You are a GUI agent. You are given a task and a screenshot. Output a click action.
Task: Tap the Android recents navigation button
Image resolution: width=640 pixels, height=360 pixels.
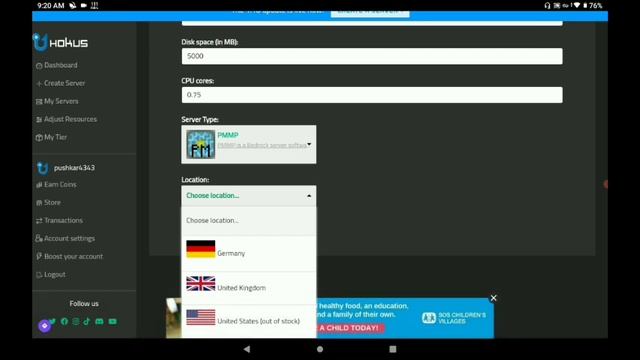(393, 349)
